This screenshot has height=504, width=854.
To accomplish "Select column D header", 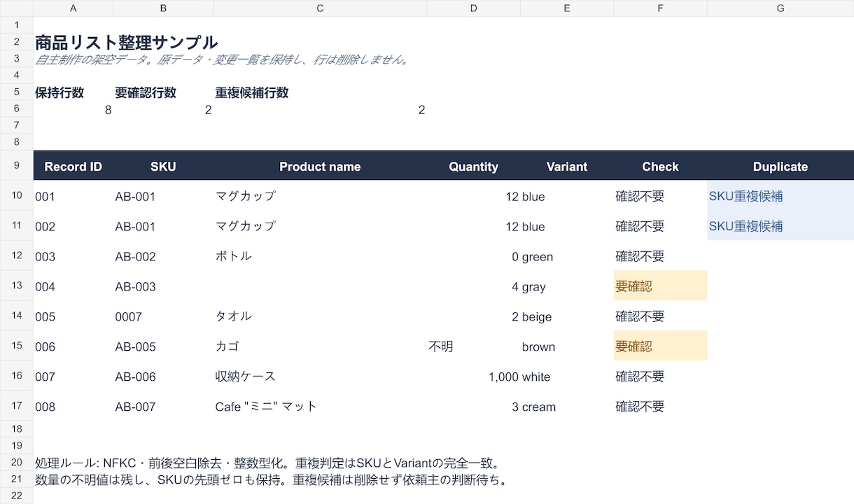I will coord(474,8).
